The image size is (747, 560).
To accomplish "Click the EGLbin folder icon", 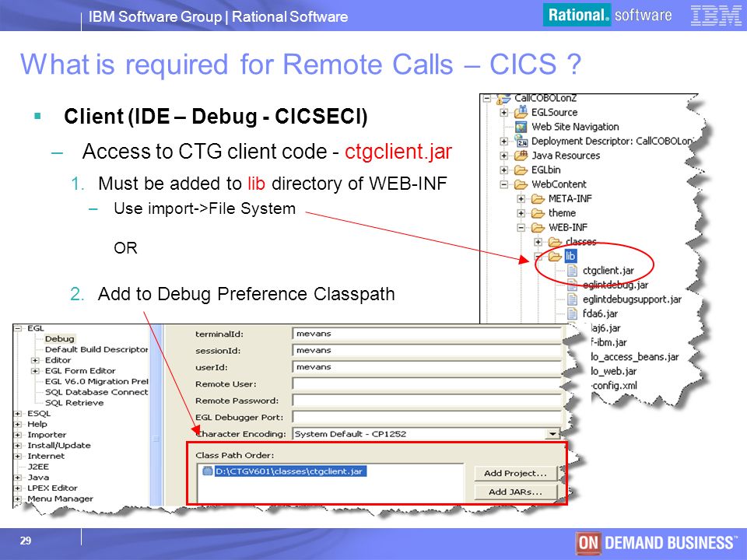I will (x=521, y=170).
